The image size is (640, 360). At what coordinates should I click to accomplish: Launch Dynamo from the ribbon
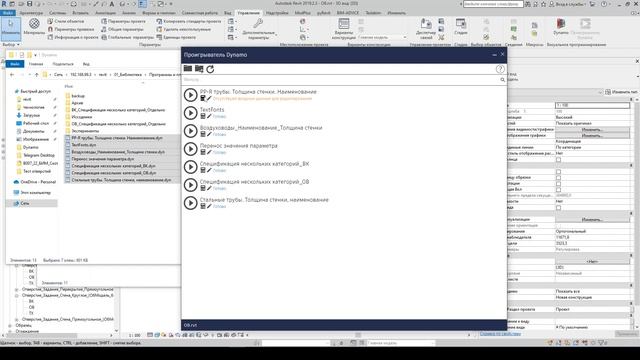pyautogui.click(x=561, y=27)
